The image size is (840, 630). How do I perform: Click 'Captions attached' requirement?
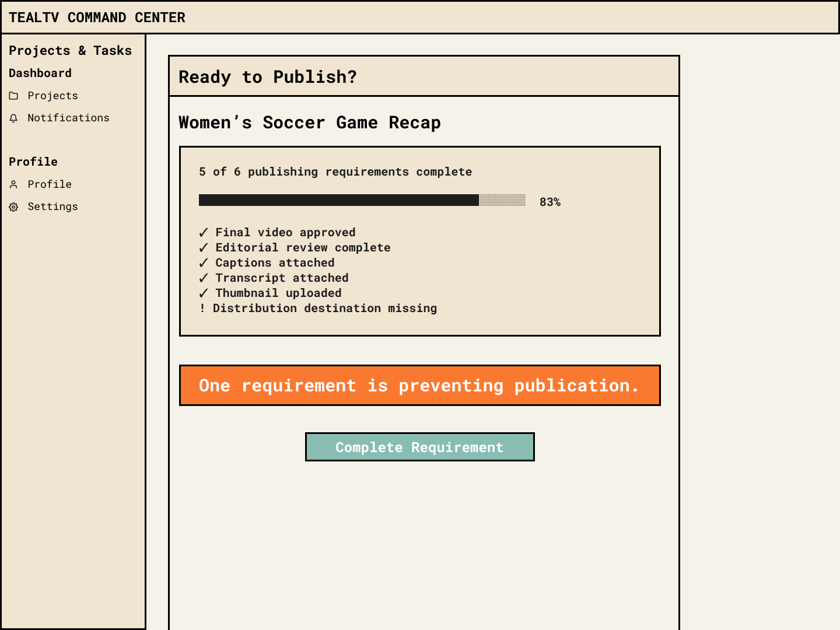pyautogui.click(x=267, y=262)
